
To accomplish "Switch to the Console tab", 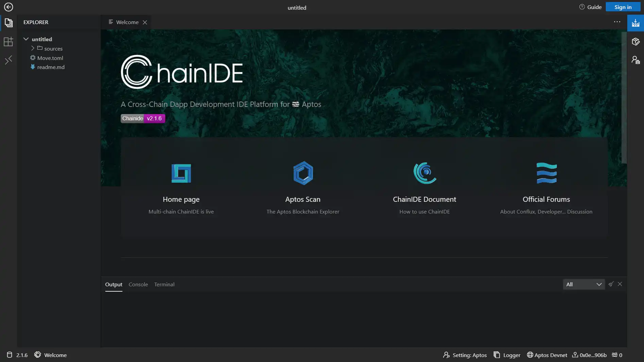I will 138,285.
